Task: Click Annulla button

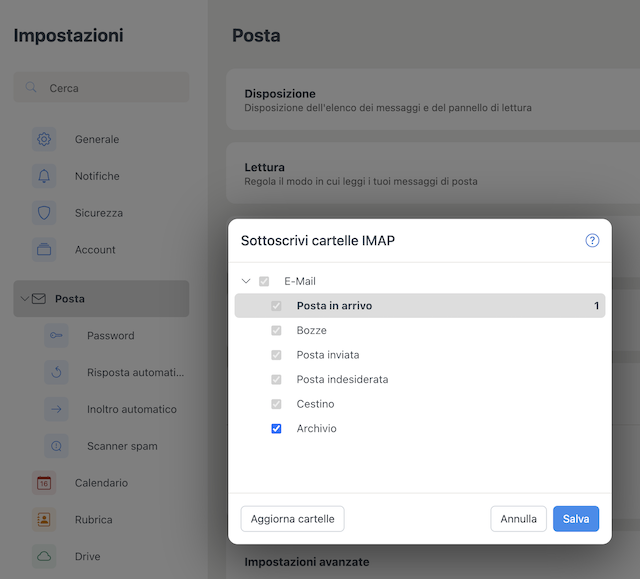Action: click(x=518, y=519)
